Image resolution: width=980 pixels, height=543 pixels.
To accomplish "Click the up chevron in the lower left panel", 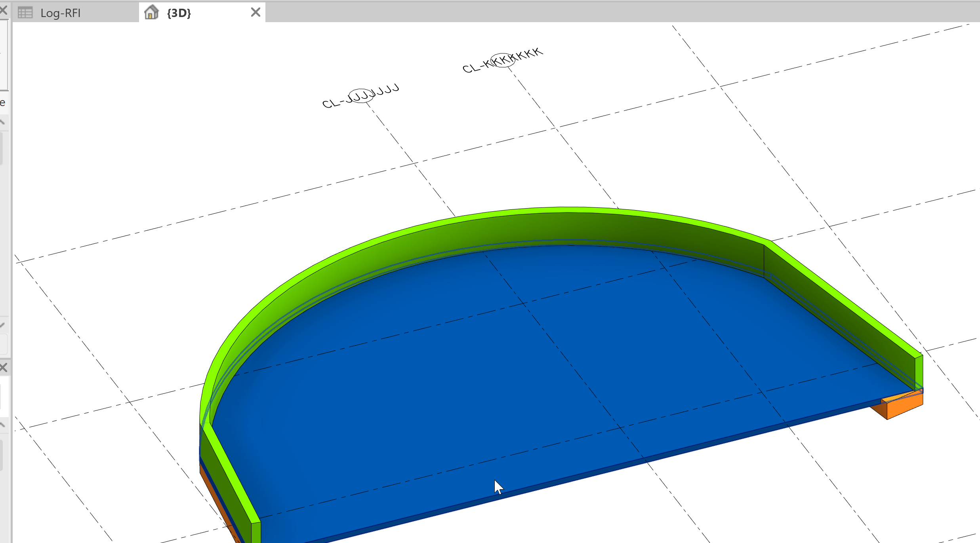I will (2, 425).
